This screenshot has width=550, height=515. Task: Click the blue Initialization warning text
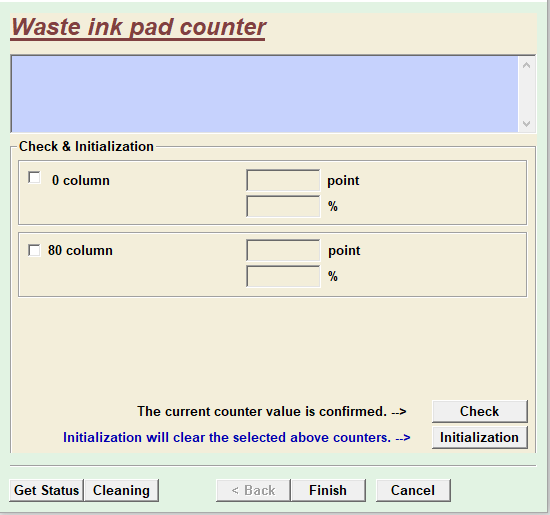coord(237,437)
